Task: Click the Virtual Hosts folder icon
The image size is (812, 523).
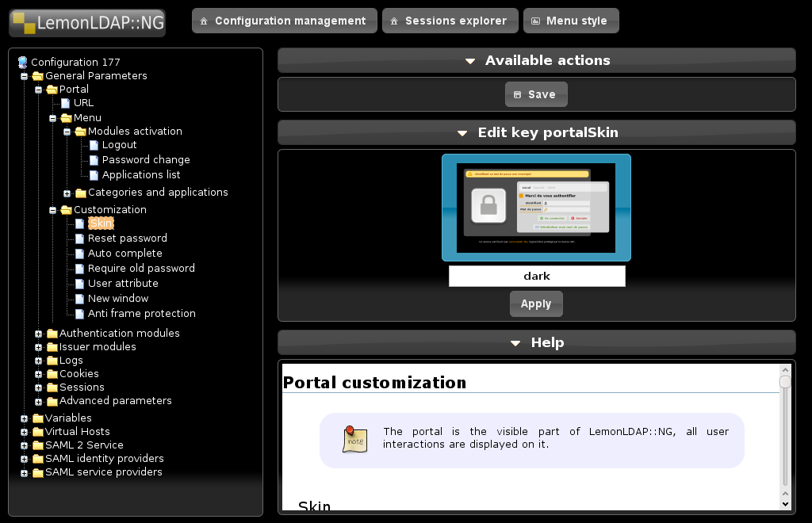Action: coord(38,432)
